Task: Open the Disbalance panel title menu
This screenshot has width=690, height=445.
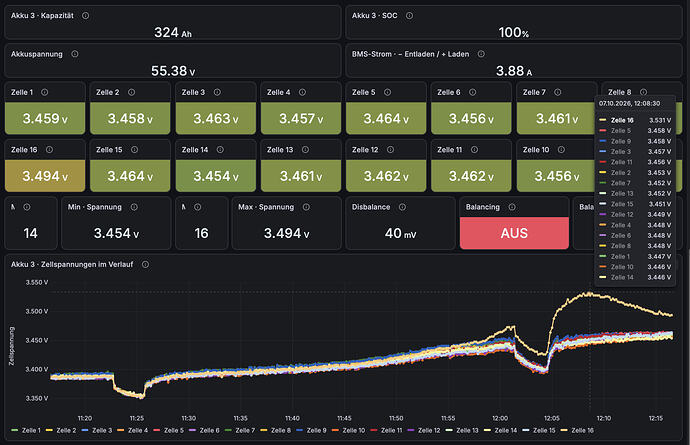Action: 371,207
